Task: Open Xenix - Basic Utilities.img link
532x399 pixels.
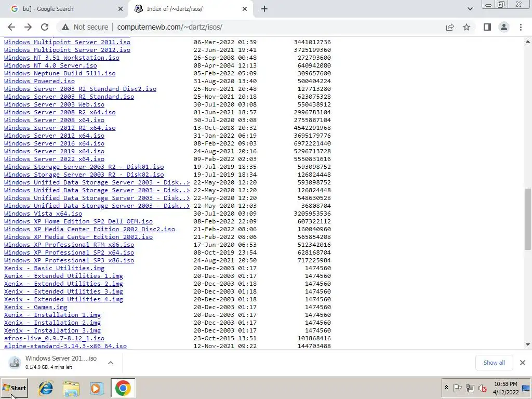Action: (54, 269)
